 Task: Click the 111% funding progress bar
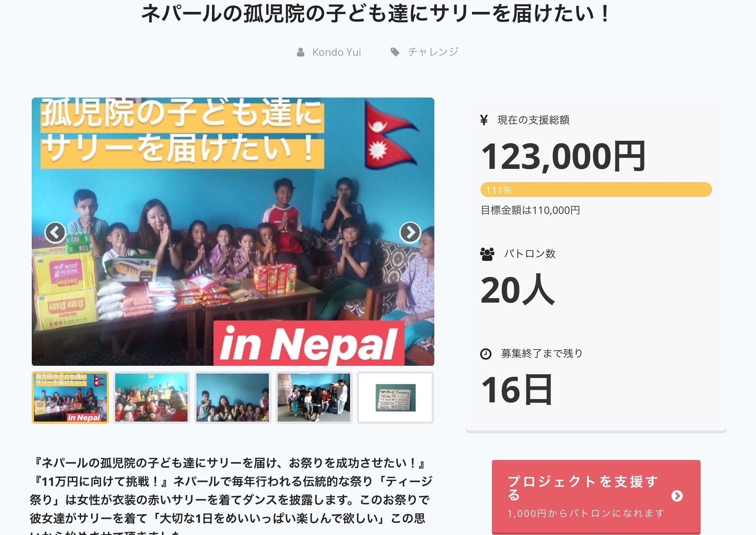point(596,190)
